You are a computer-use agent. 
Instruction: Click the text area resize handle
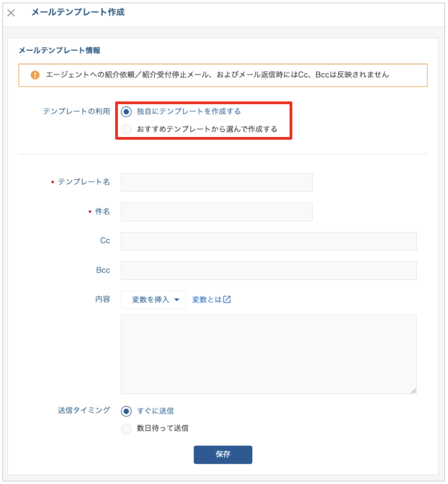click(414, 391)
